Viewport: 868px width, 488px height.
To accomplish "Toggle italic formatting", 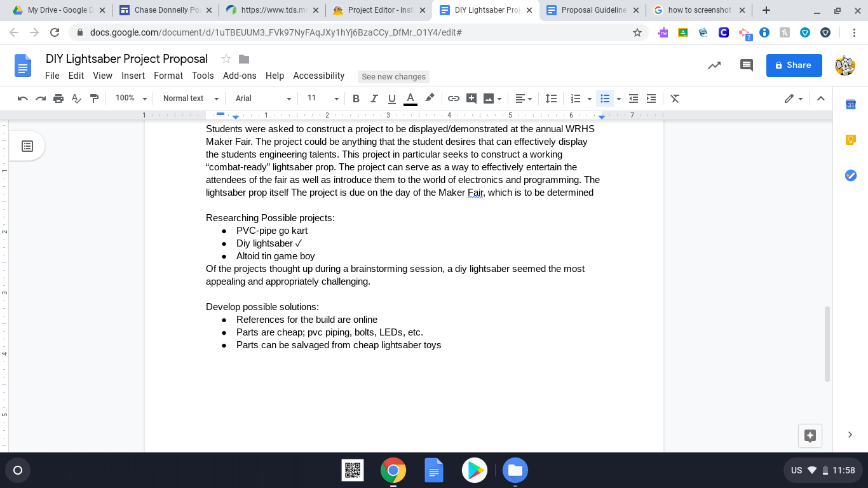I will point(374,98).
